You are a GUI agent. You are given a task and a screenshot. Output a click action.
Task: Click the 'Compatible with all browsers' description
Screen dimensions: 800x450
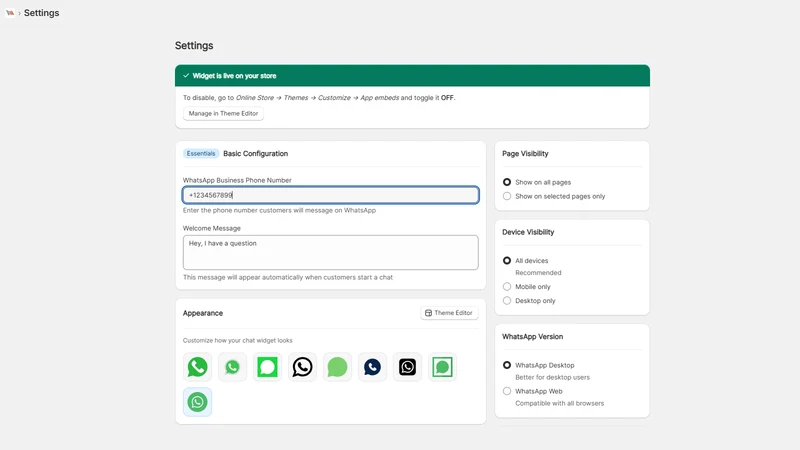560,404
